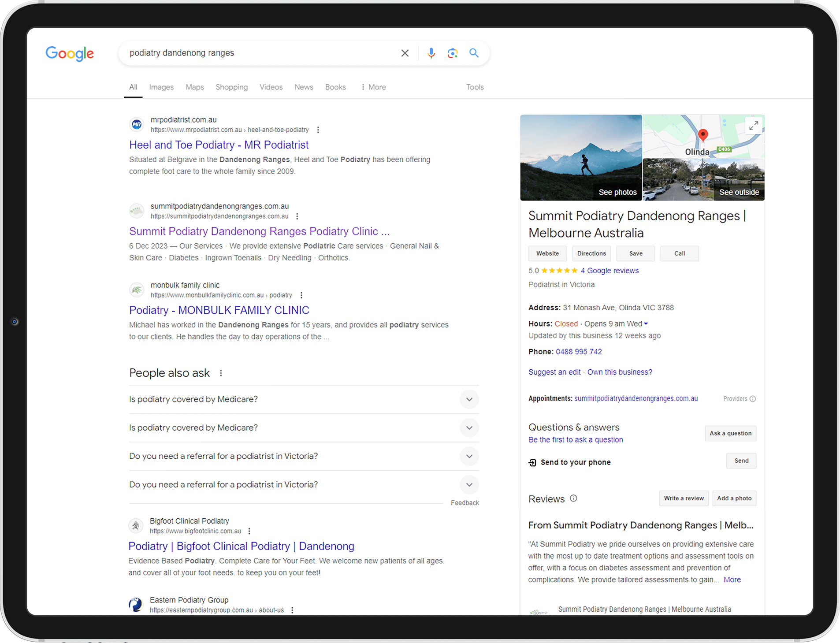Click the Send button

click(x=742, y=461)
